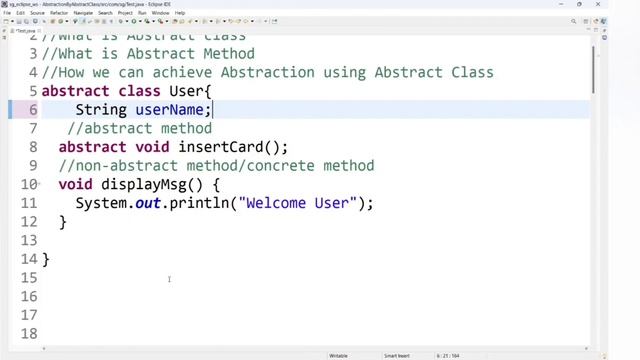Viewport: 640px width, 360px height.
Task: Click the '//abstract method' comment on line 7
Action: coord(140,129)
